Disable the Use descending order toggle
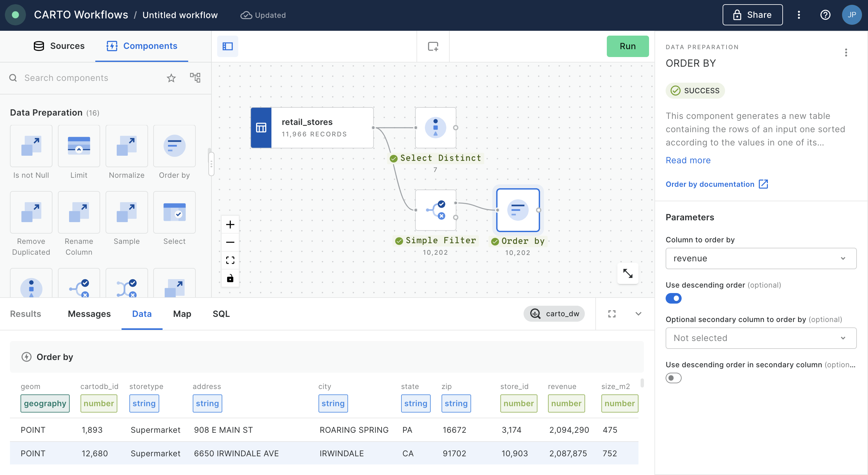The image size is (868, 475). tap(673, 298)
